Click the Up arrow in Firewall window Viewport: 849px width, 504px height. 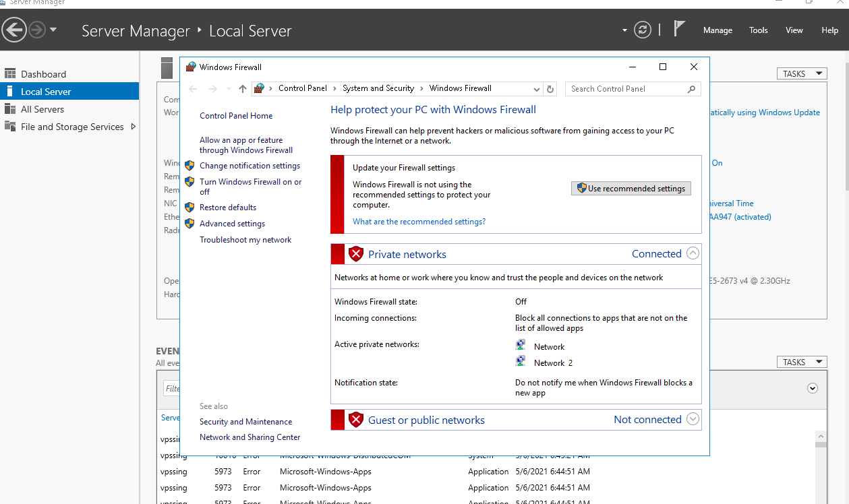coord(243,89)
